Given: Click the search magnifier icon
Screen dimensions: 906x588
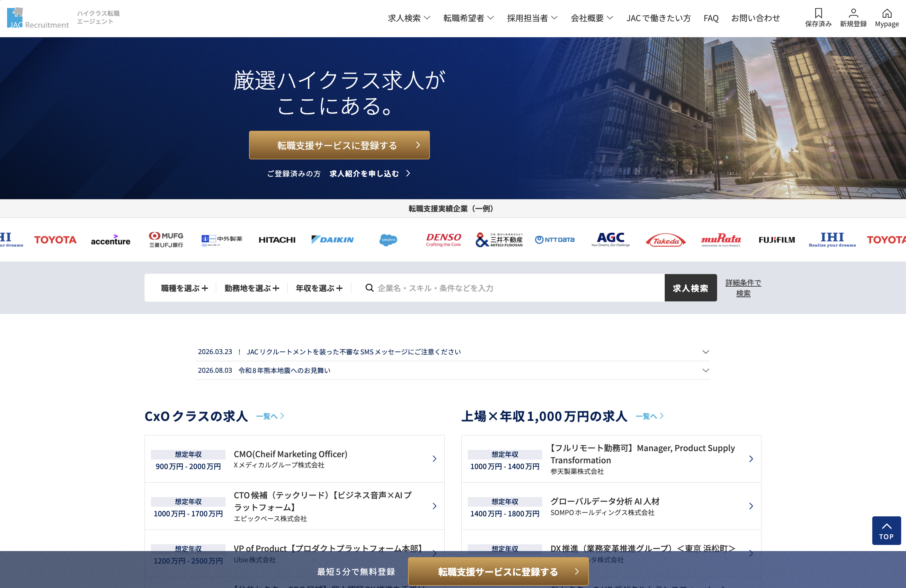Looking at the screenshot, I should pyautogui.click(x=369, y=288).
